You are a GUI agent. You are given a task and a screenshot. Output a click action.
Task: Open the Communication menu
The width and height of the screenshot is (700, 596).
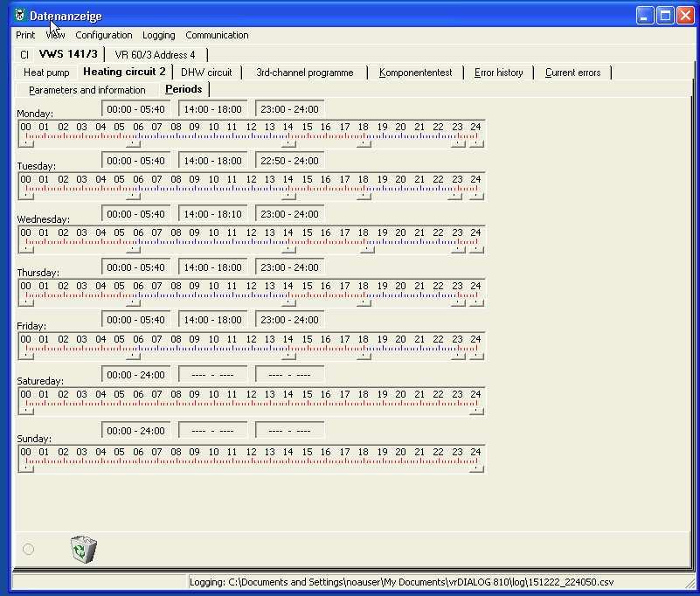point(217,35)
